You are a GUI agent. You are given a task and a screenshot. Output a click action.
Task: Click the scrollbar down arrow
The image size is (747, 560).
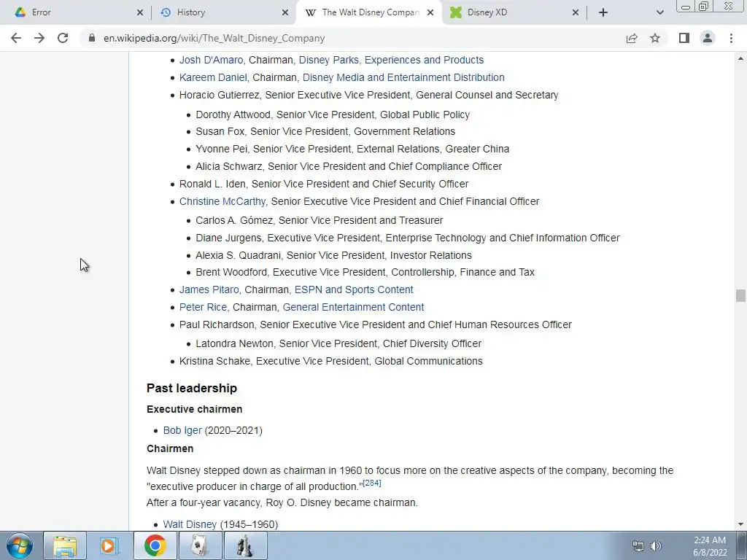click(740, 524)
